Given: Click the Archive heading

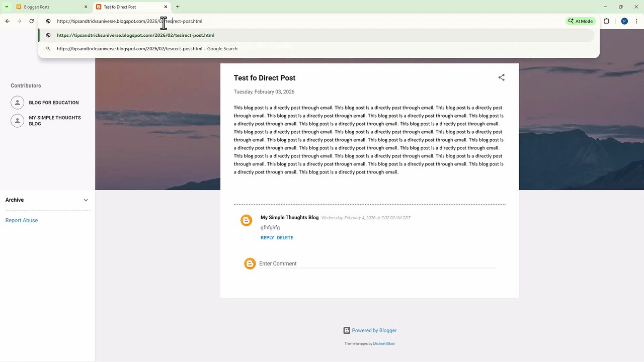Looking at the screenshot, I should click(15, 200).
